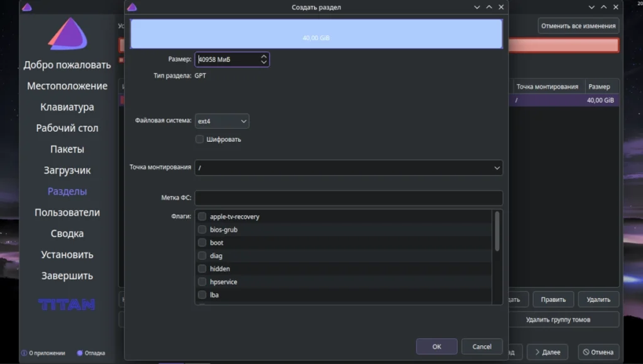The height and width of the screenshot is (364, 643).
Task: Open the 'Пользователи' step
Action: click(x=67, y=212)
